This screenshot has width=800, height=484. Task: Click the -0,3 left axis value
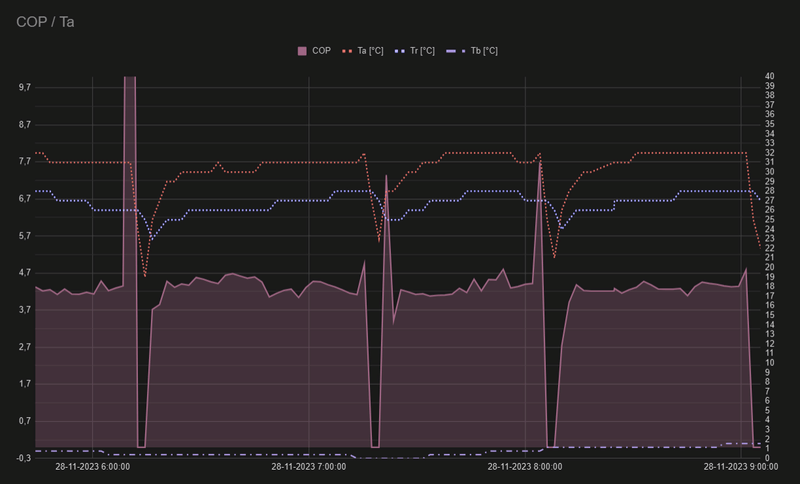point(23,458)
